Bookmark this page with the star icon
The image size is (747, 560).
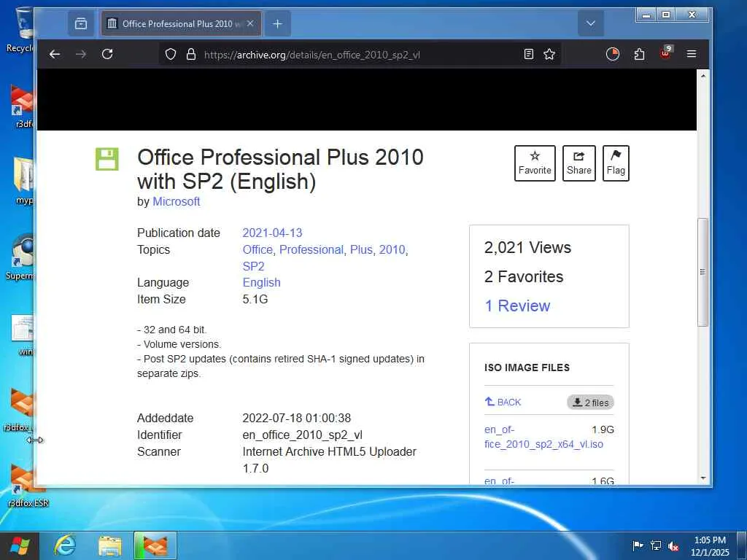pos(549,54)
